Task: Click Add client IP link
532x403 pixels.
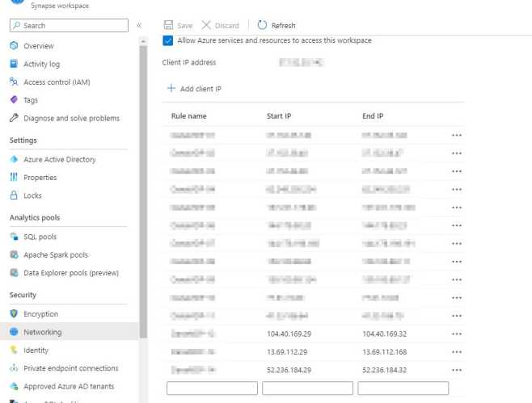Action: click(x=201, y=89)
